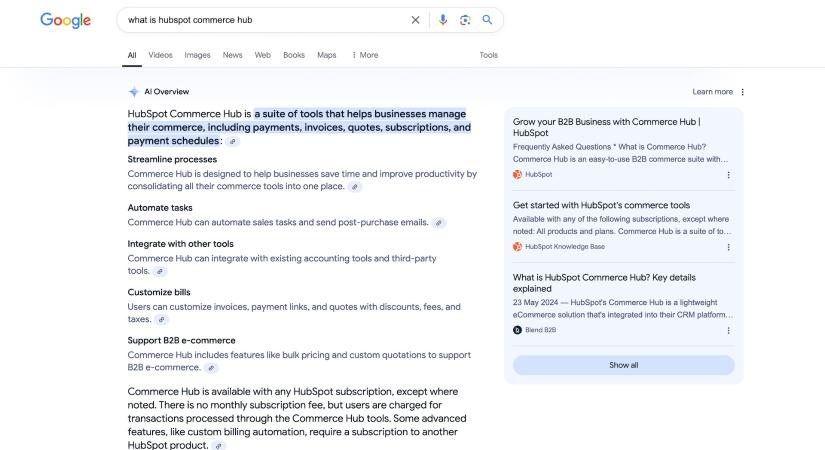This screenshot has height=450, width=825.
Task: Click the Support B2B e-commerce heading
Action: pos(182,341)
